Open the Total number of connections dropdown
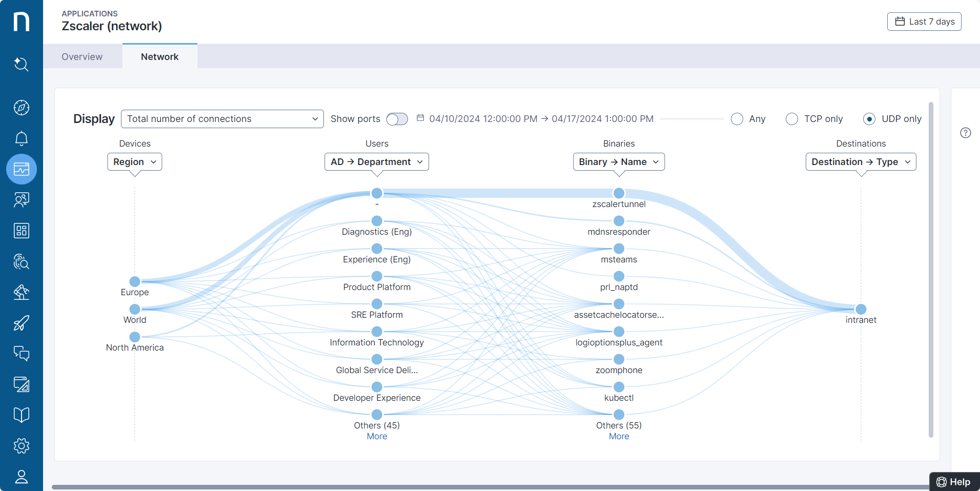Viewport: 980px width, 491px height. 222,118
